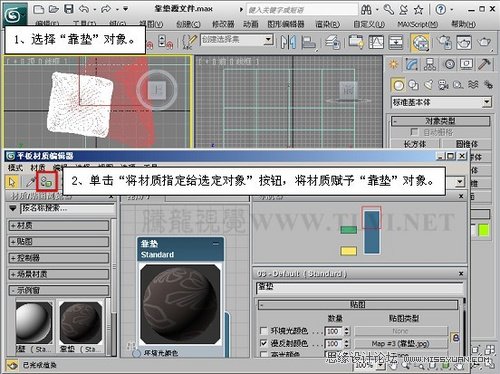The height and width of the screenshot is (374, 500).
Task: Select Shapes category icon
Action: (x=414, y=85)
